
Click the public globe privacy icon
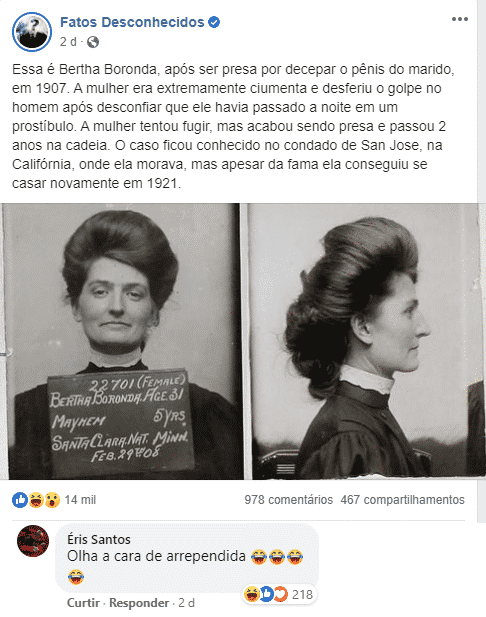tap(93, 42)
